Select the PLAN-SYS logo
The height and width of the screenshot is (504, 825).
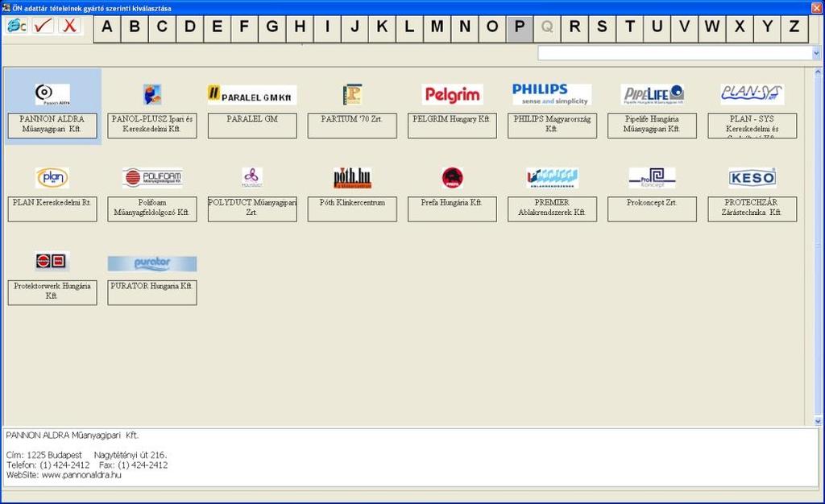coord(752,94)
